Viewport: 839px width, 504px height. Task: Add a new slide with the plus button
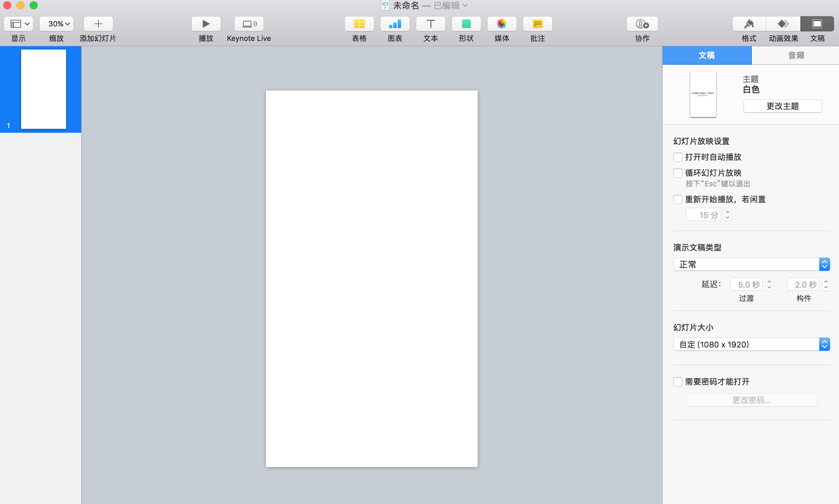98,24
